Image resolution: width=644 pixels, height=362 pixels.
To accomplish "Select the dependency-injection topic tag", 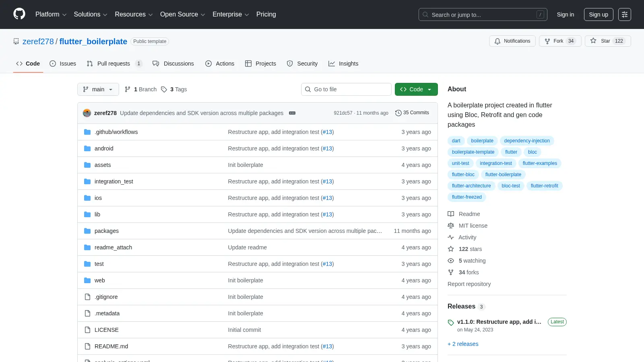I will tap(527, 141).
